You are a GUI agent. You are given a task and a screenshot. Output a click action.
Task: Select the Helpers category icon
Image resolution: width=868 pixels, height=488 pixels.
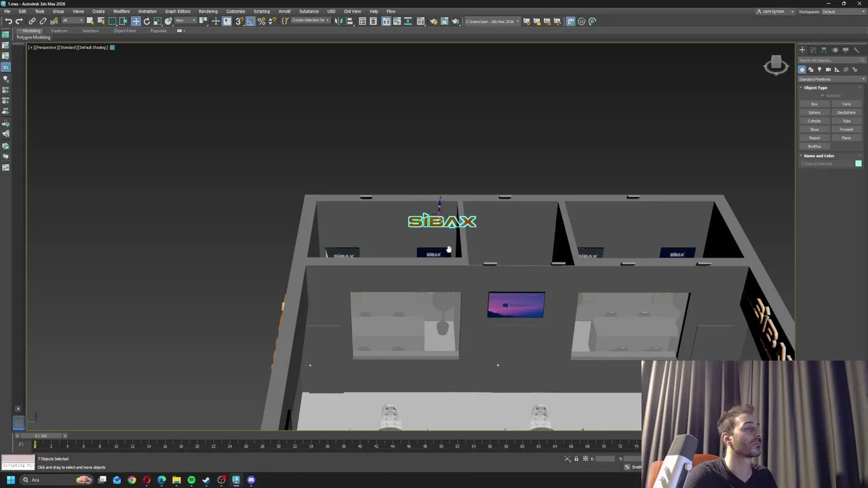click(837, 69)
